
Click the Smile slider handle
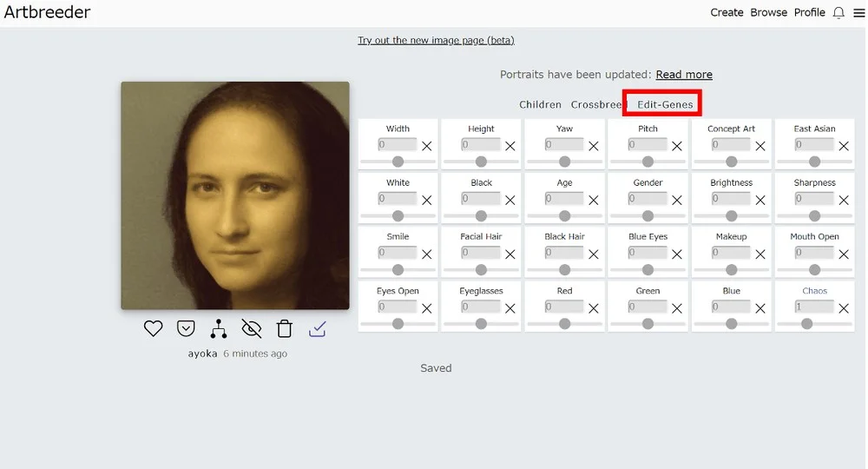pyautogui.click(x=398, y=269)
